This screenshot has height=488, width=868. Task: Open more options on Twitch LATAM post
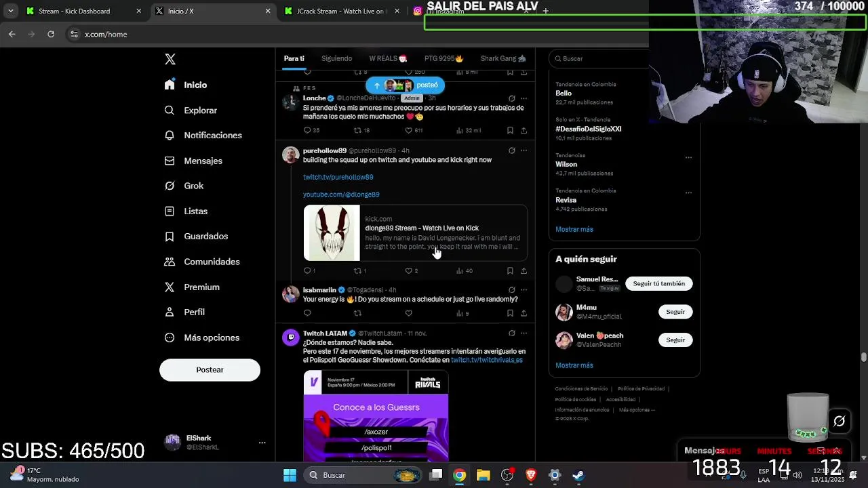[524, 333]
